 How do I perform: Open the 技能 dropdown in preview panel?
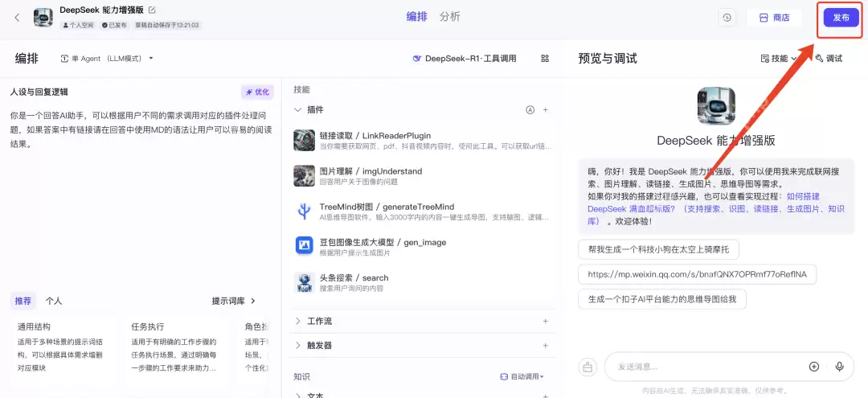778,58
